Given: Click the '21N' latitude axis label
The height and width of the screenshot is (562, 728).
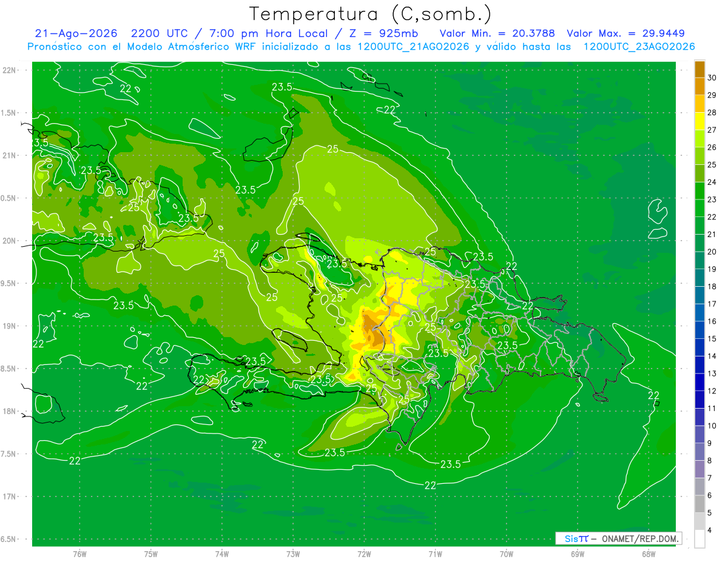Looking at the screenshot, I should click(x=10, y=156).
